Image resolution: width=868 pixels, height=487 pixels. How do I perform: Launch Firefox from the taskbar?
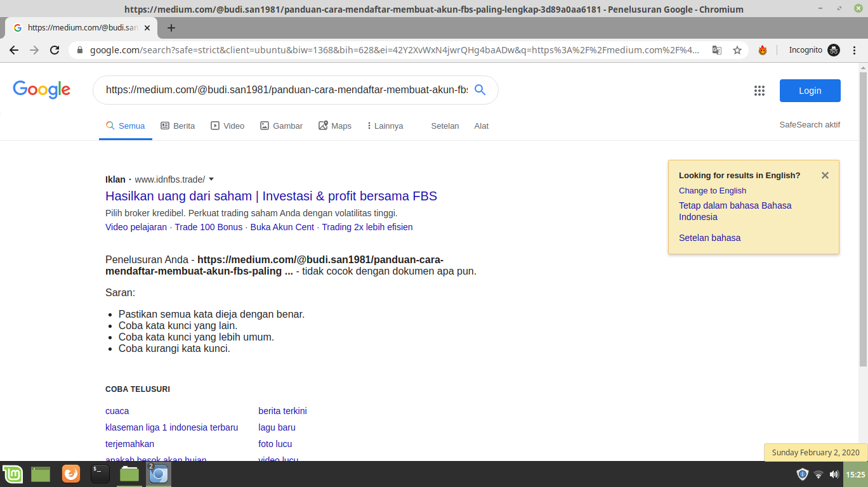pos(71,474)
